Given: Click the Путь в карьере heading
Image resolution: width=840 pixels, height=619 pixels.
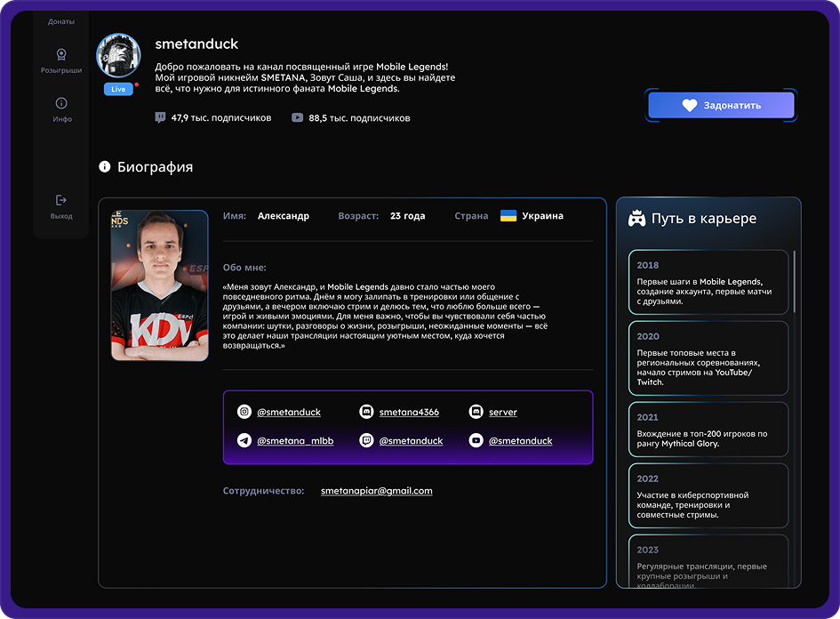Looking at the screenshot, I should click(704, 218).
